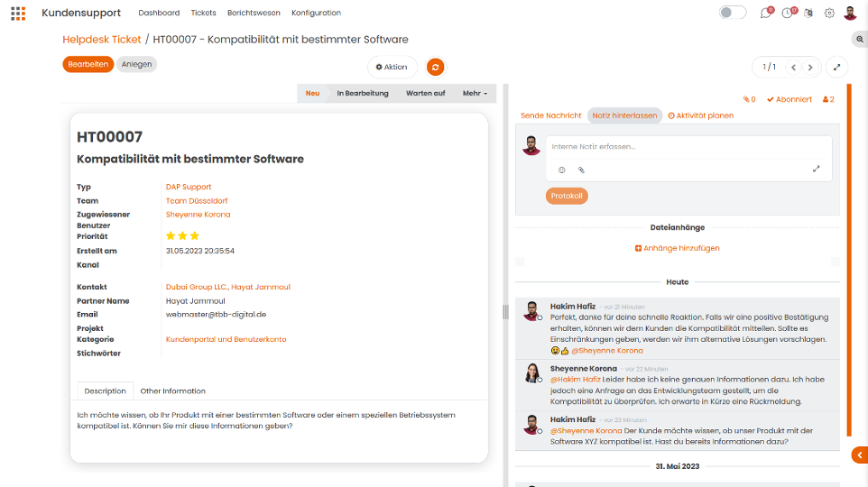Click the Bearbeiten button
Image resolution: width=868 pixels, height=487 pixels.
pyautogui.click(x=88, y=64)
